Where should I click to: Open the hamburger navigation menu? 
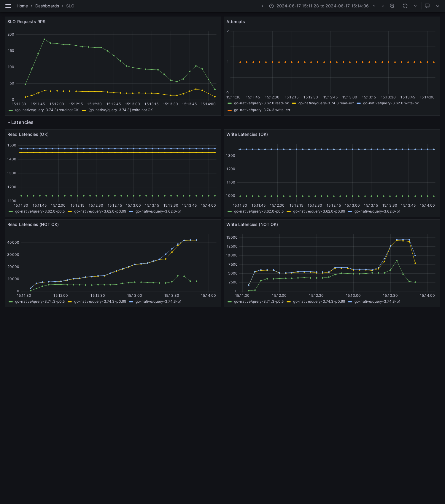(x=8, y=6)
